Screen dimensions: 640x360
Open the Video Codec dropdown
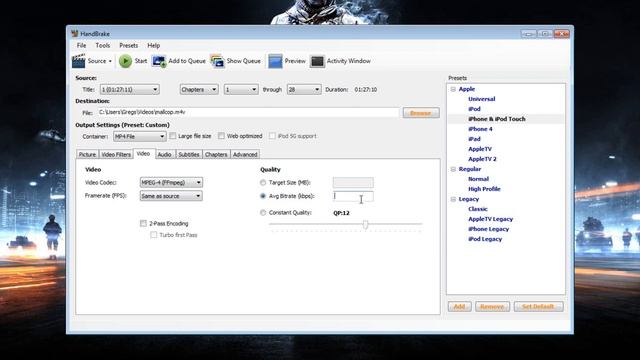coord(171,182)
